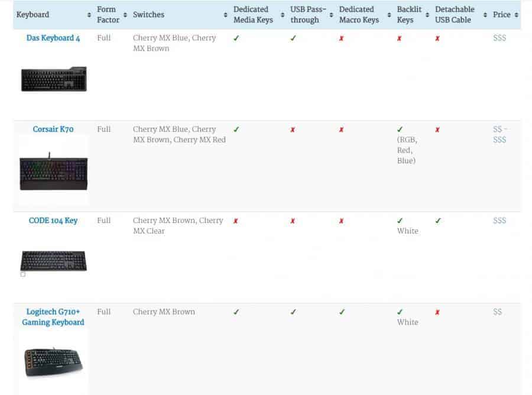The image size is (532, 395).
Task: Sort by Switches column arrows
Action: pos(225,15)
